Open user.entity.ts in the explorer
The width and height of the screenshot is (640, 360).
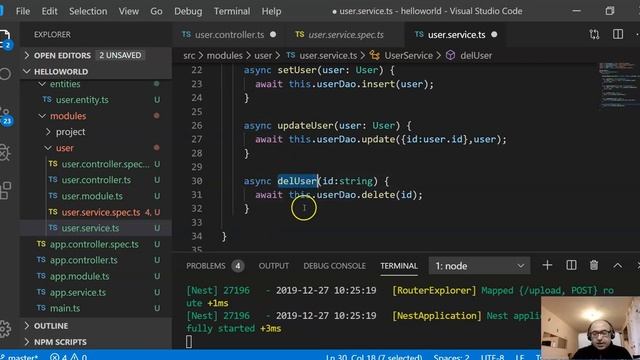82,100
